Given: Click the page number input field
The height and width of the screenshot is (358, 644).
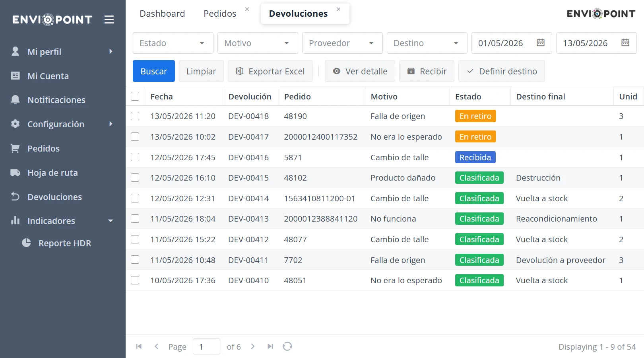Looking at the screenshot, I should click(x=206, y=346).
